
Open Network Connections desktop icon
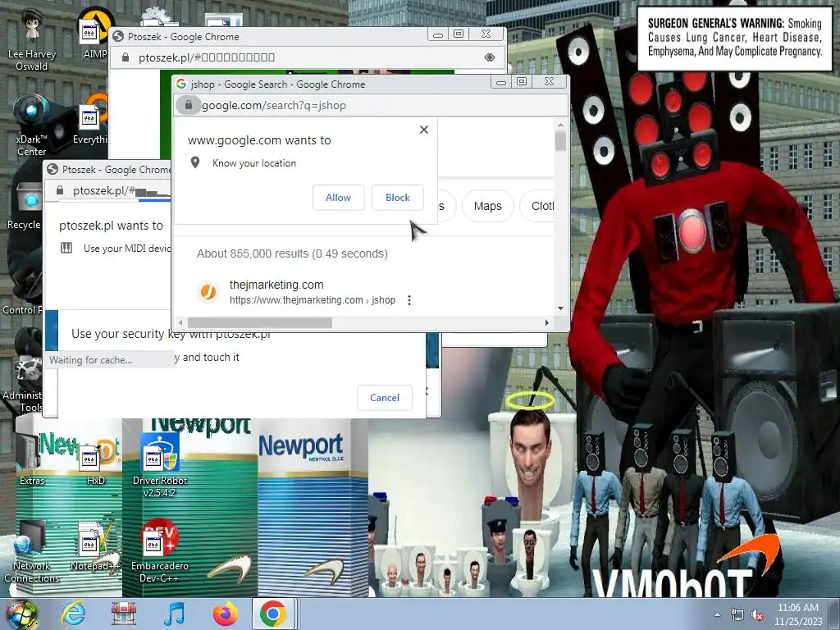click(x=32, y=552)
